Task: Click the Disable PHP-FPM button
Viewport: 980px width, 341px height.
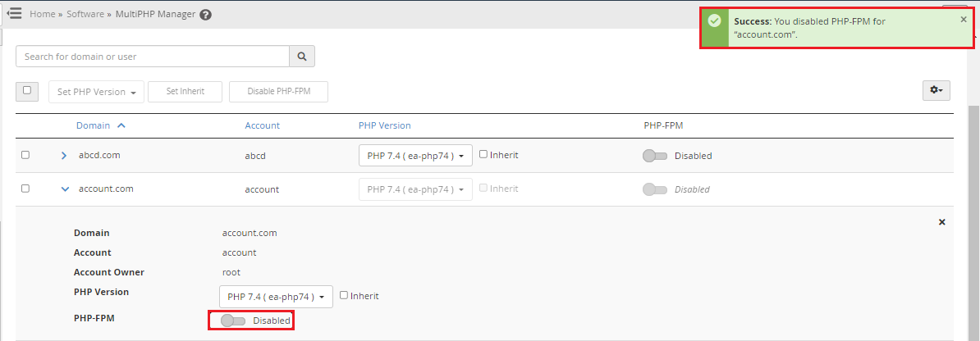Action: point(279,92)
